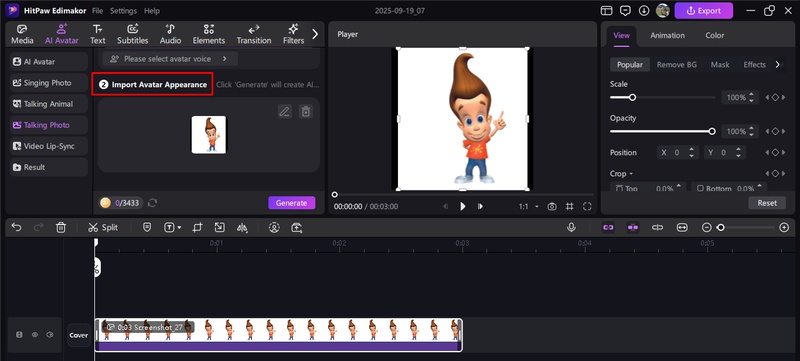Open the avatar voice selector
800x361 pixels.
170,59
